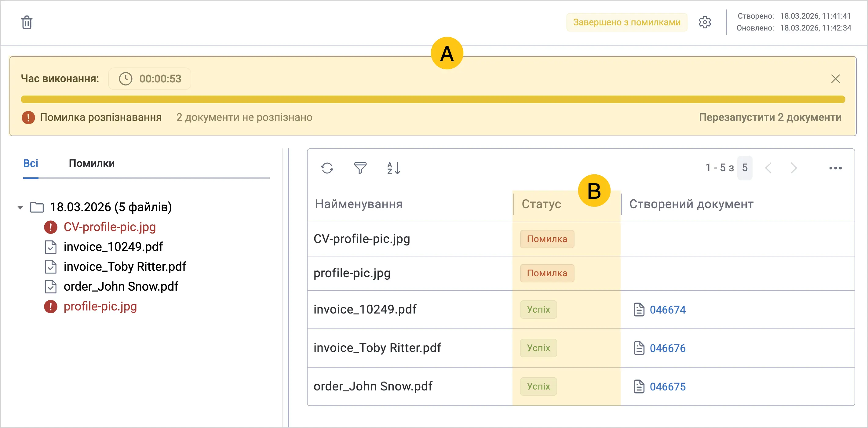Click error icon next to profile-pic.jpg in tree

click(x=50, y=306)
